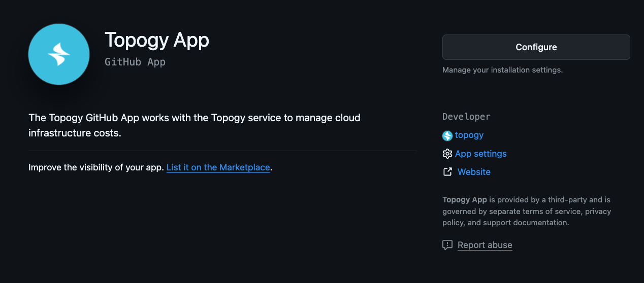Viewport: 644px width, 283px height.
Task: Click the Improve the visibility of your app text
Action: click(96, 167)
